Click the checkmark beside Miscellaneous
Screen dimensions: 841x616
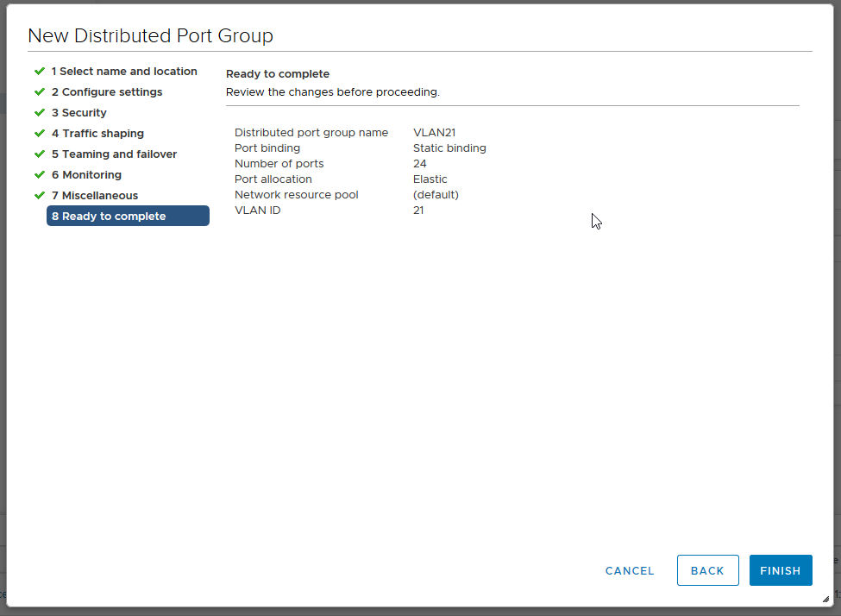[40, 195]
